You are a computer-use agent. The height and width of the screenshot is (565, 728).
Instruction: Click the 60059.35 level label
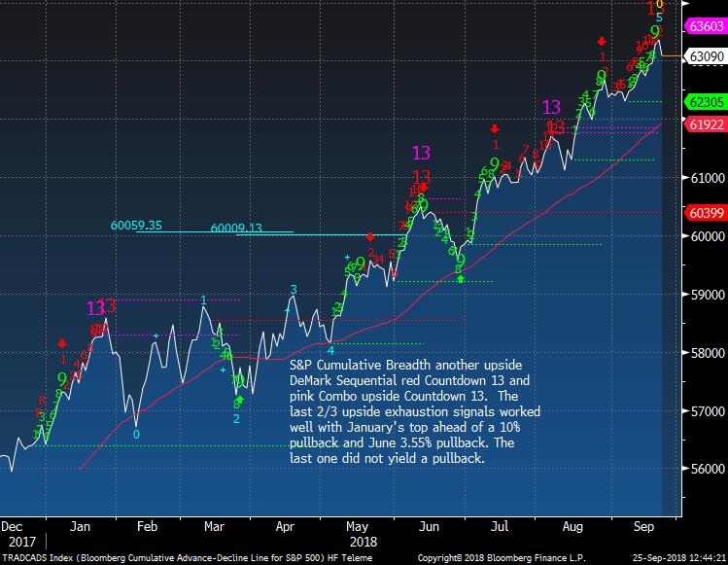click(x=136, y=226)
